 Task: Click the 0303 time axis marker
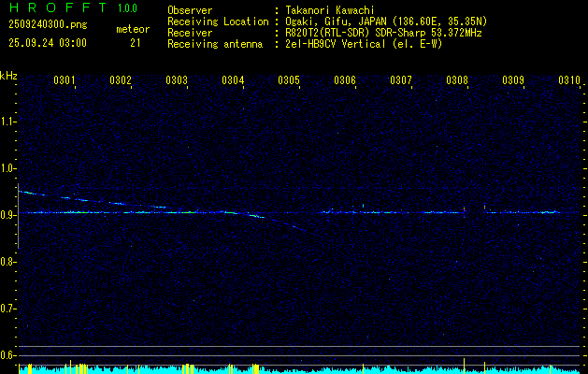pos(177,80)
